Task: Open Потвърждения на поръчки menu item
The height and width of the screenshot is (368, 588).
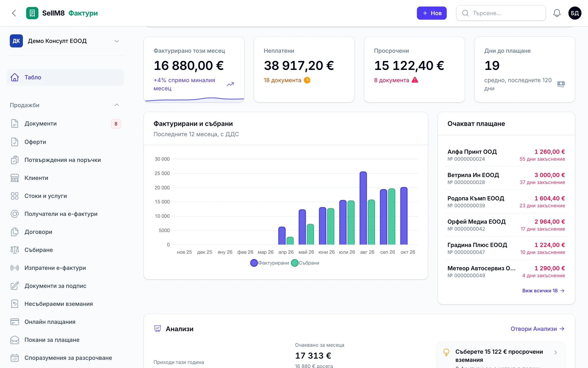Action: (65, 160)
